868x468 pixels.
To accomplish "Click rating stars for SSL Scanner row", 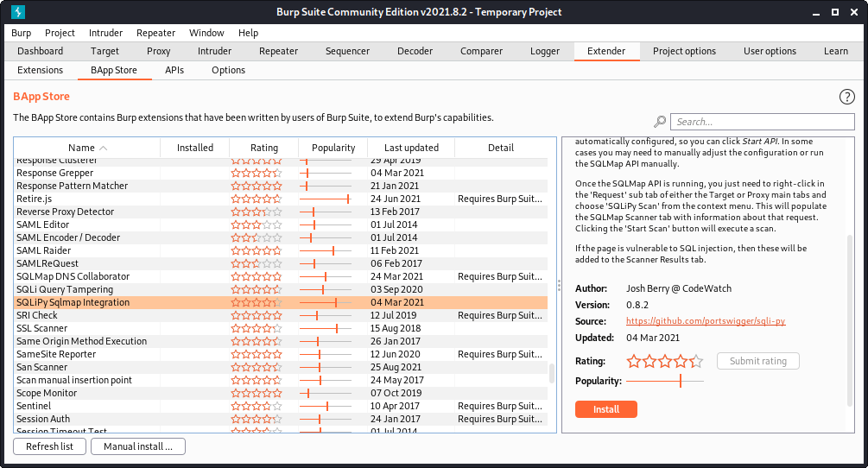I will [x=257, y=328].
